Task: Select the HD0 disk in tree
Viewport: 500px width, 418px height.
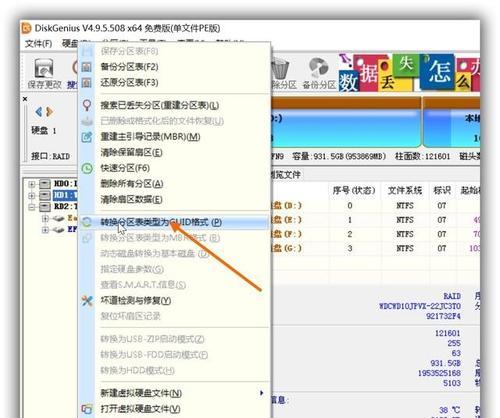Action: pyautogui.click(x=65, y=184)
